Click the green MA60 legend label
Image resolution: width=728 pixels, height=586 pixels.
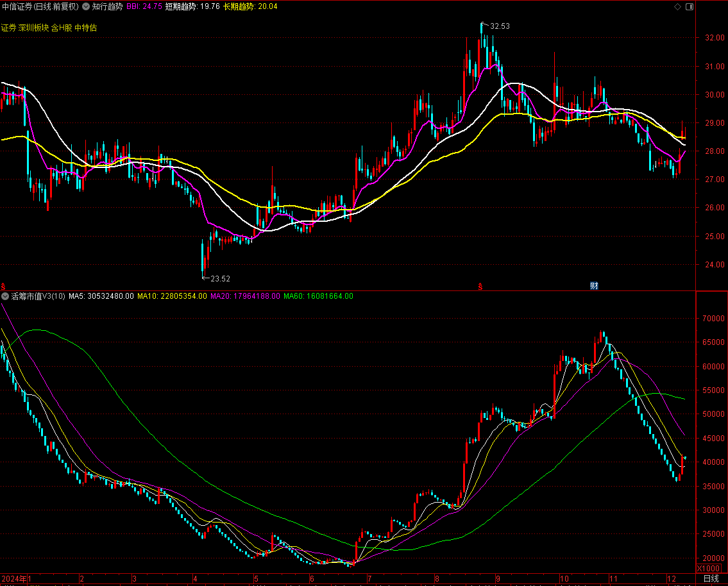[318, 296]
